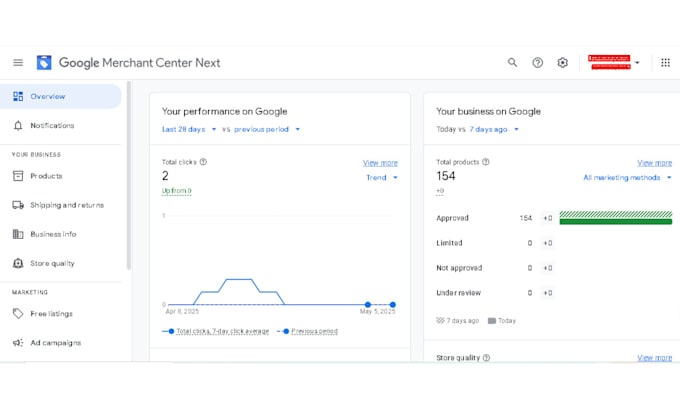Go to Notifications in the sidebar
680x409 pixels.
coord(60,126)
